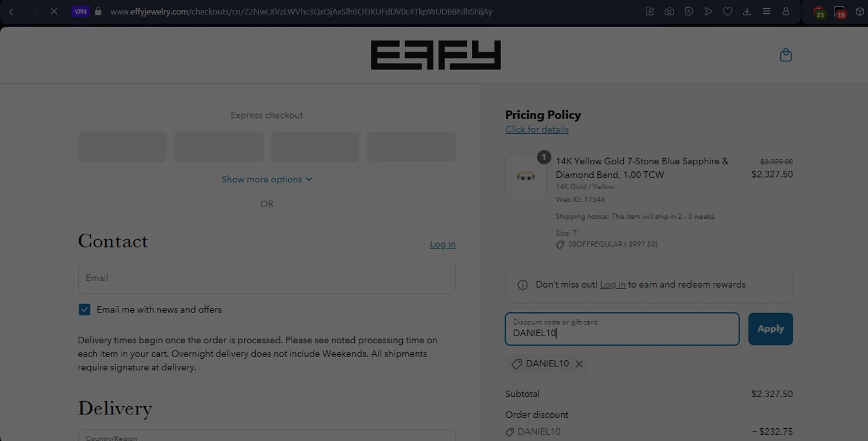Click the Log in link beside Contact
This screenshot has height=441, width=868.
point(443,244)
